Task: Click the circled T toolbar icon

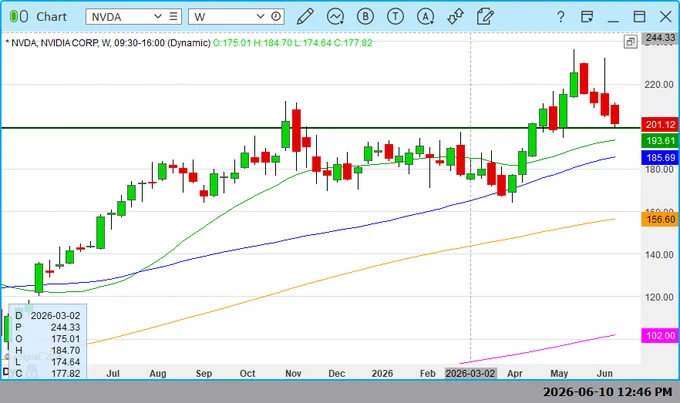Action: click(395, 17)
